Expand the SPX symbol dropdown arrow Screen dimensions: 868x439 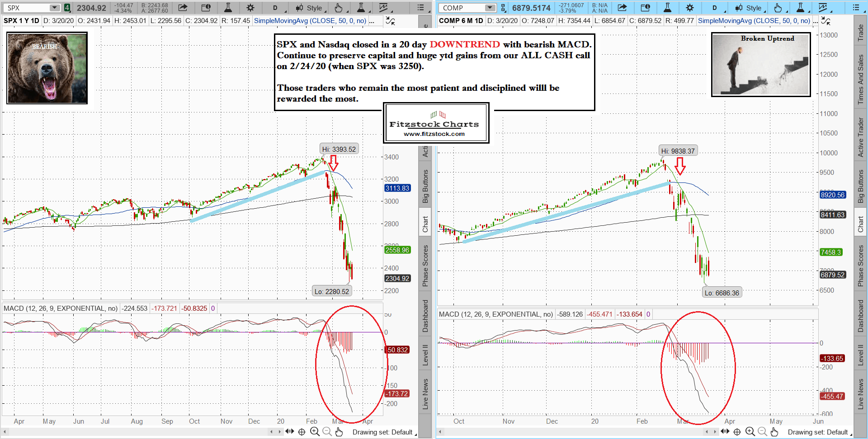point(54,8)
